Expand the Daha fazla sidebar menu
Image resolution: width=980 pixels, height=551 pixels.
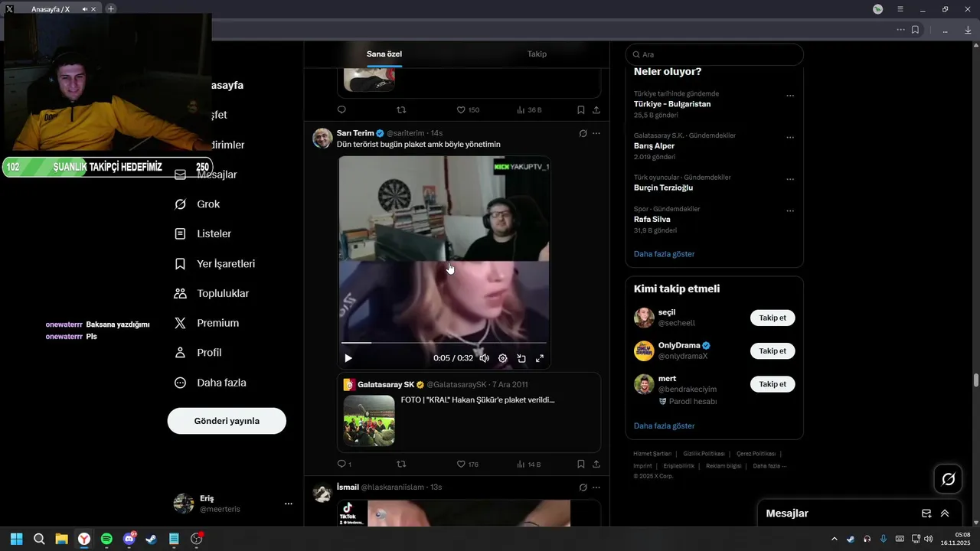211,383
